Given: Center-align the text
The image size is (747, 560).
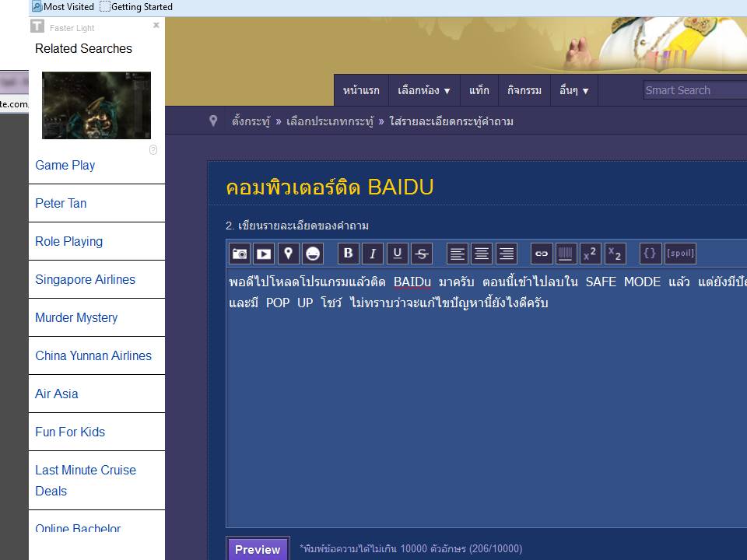Looking at the screenshot, I should (482, 254).
